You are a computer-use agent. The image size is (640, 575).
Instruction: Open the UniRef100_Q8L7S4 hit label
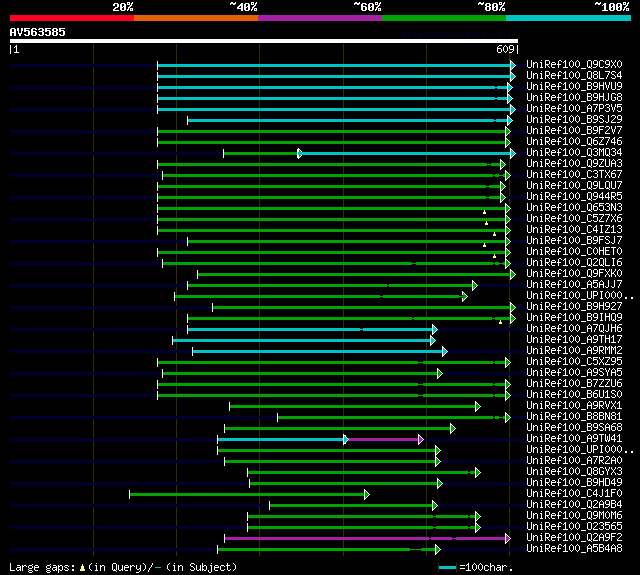pos(574,75)
